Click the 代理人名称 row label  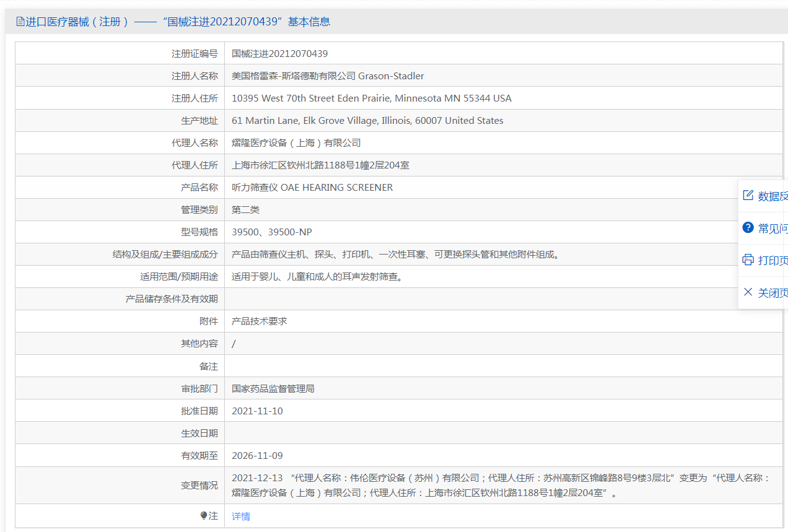tap(195, 143)
